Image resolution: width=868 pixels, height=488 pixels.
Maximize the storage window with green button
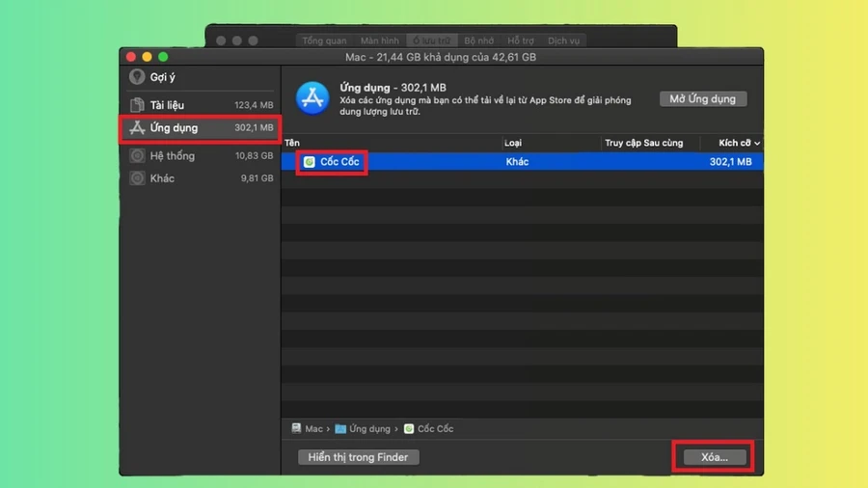163,57
